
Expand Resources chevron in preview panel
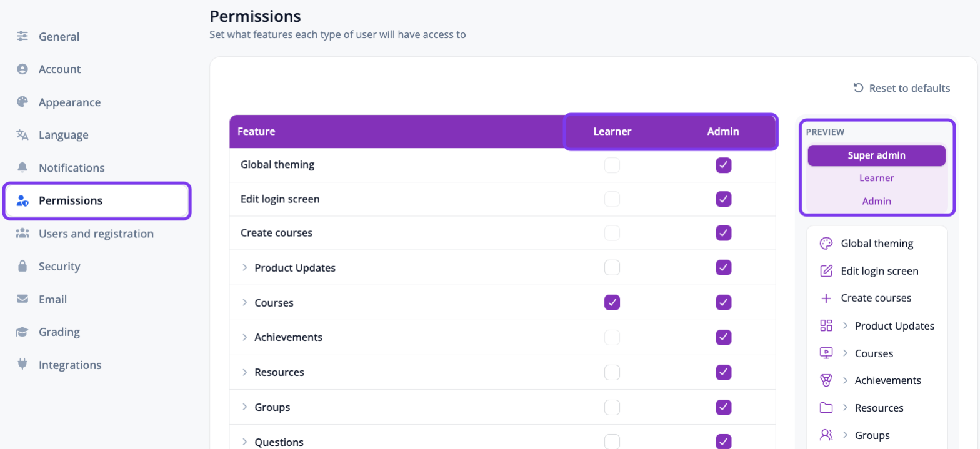point(845,408)
